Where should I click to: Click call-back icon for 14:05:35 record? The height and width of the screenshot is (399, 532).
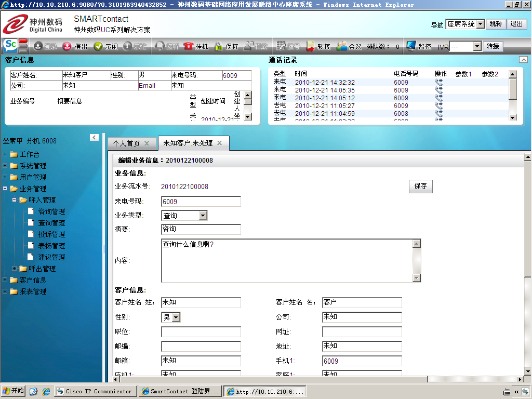[x=438, y=90]
